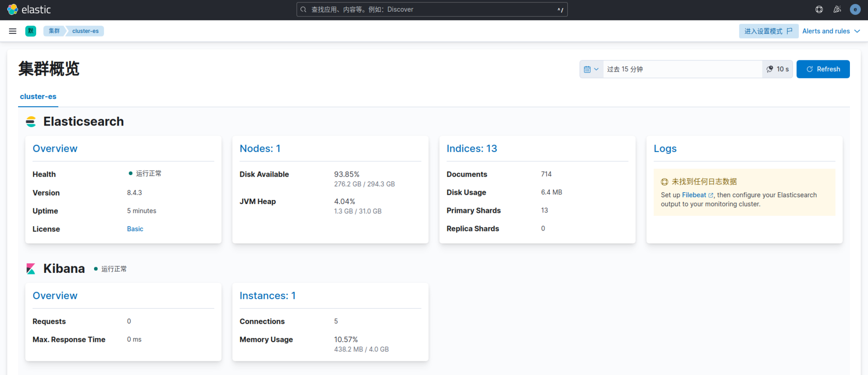
Task: Click the Kibana logo icon
Action: tap(31, 268)
